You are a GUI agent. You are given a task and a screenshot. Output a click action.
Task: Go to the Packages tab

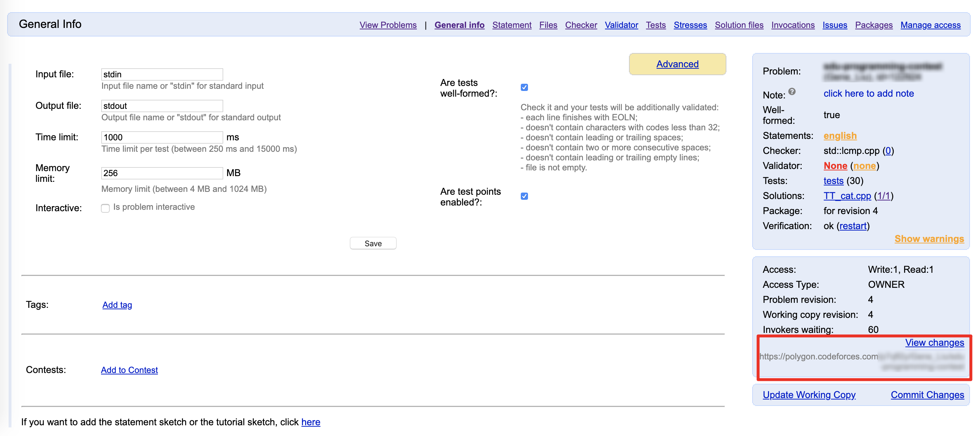[874, 25]
